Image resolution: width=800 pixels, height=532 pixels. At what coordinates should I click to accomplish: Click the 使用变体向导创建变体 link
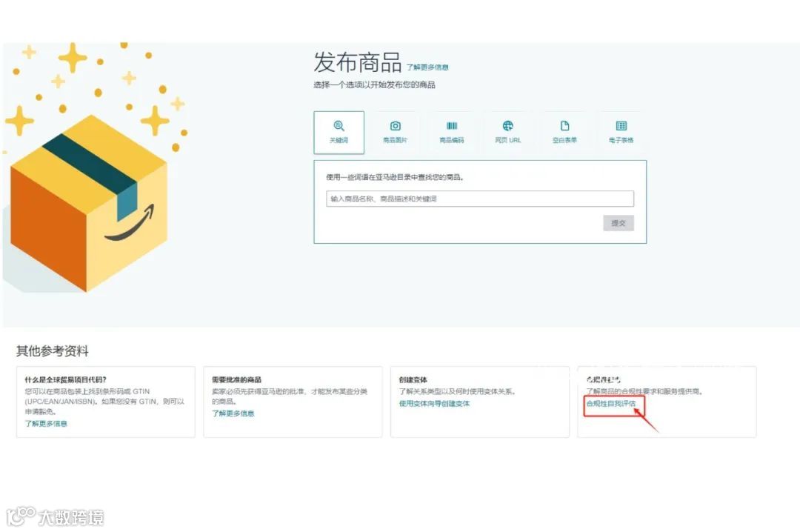click(434, 403)
